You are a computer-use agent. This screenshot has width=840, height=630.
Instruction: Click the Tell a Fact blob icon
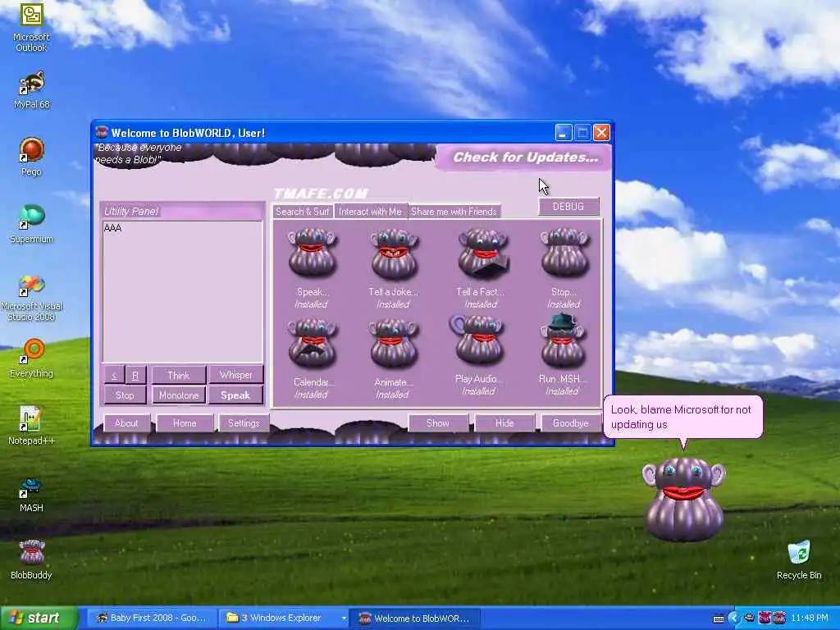tap(482, 253)
